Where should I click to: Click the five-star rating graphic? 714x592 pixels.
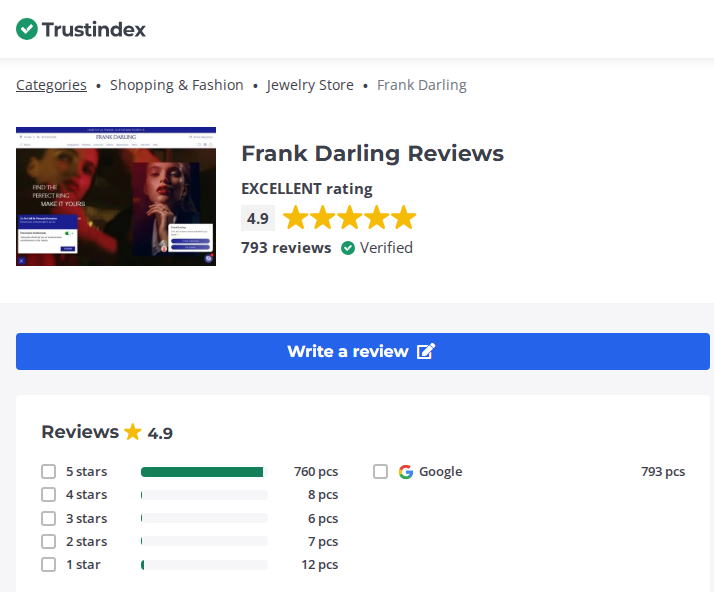click(349, 217)
